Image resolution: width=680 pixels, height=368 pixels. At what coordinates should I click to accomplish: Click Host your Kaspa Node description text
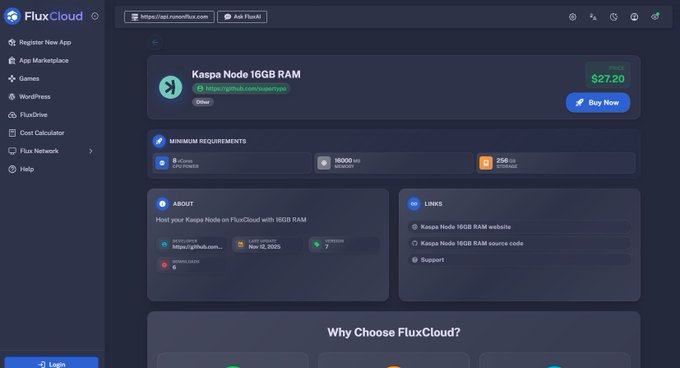coord(231,220)
